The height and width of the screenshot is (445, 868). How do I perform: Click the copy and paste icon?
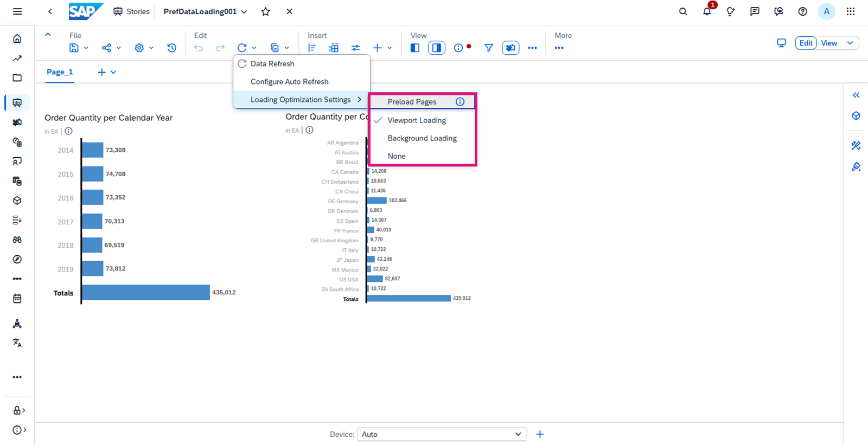point(275,48)
